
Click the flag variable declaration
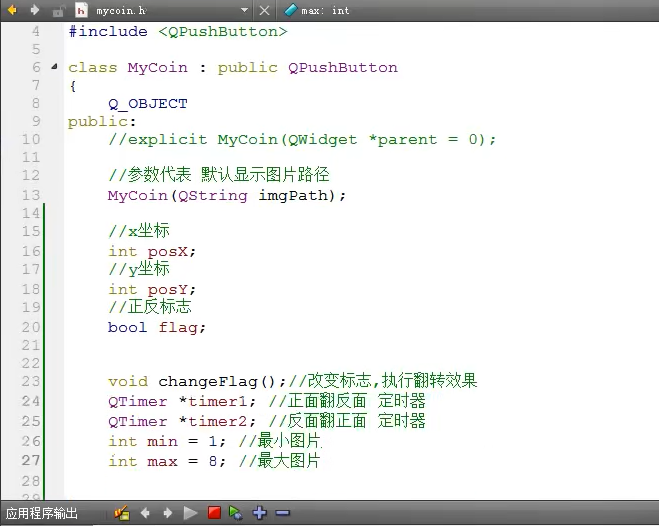(x=178, y=327)
